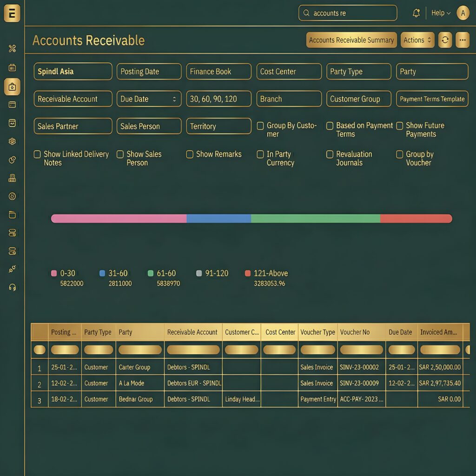The image size is (476, 476).
Task: Toggle the Show Future Payments checkbox
Action: click(399, 126)
